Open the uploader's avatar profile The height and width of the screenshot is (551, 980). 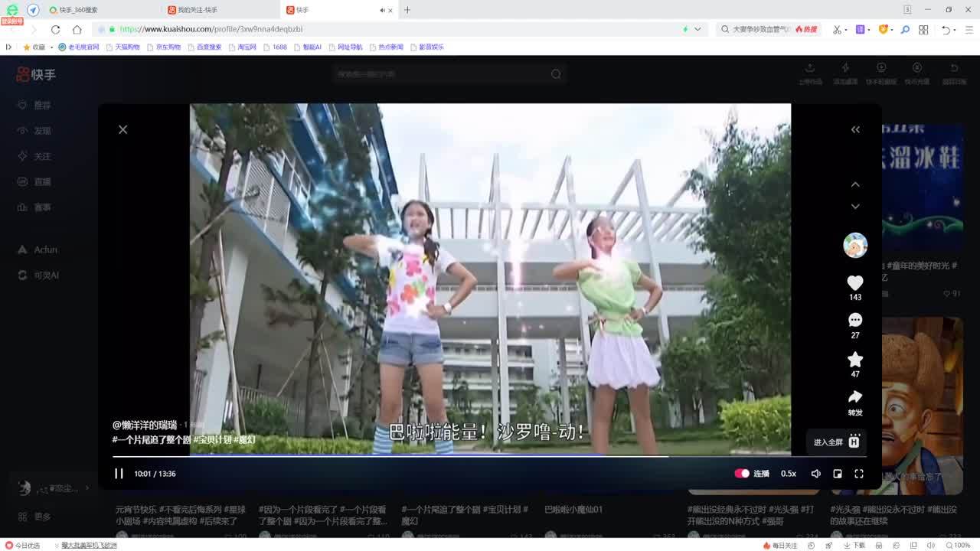[854, 246]
